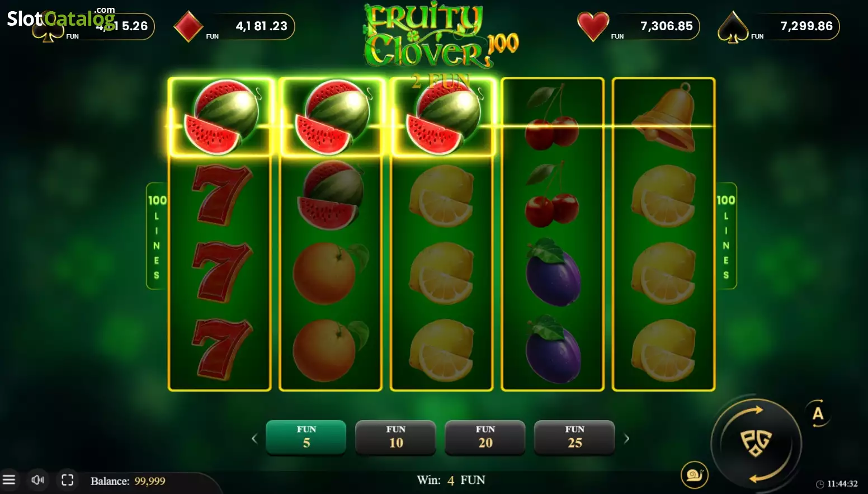This screenshot has height=494, width=868.
Task: Toggle fullscreen mode
Action: [x=68, y=480]
